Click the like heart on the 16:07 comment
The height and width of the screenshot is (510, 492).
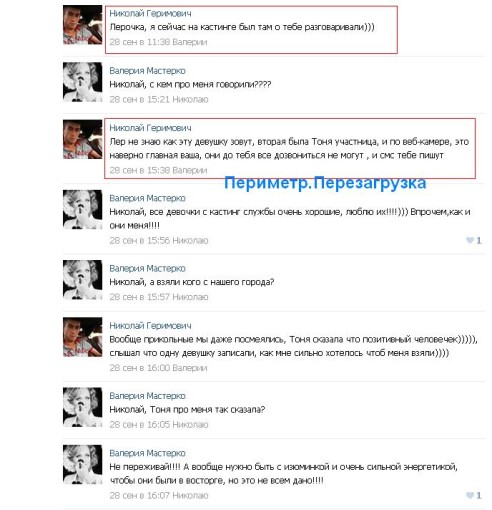[470, 495]
